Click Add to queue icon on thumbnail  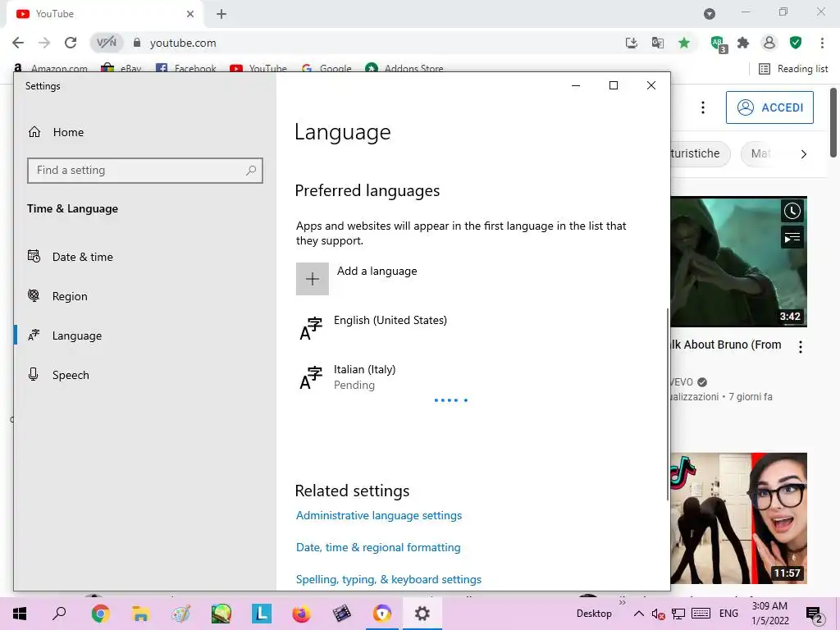792,237
